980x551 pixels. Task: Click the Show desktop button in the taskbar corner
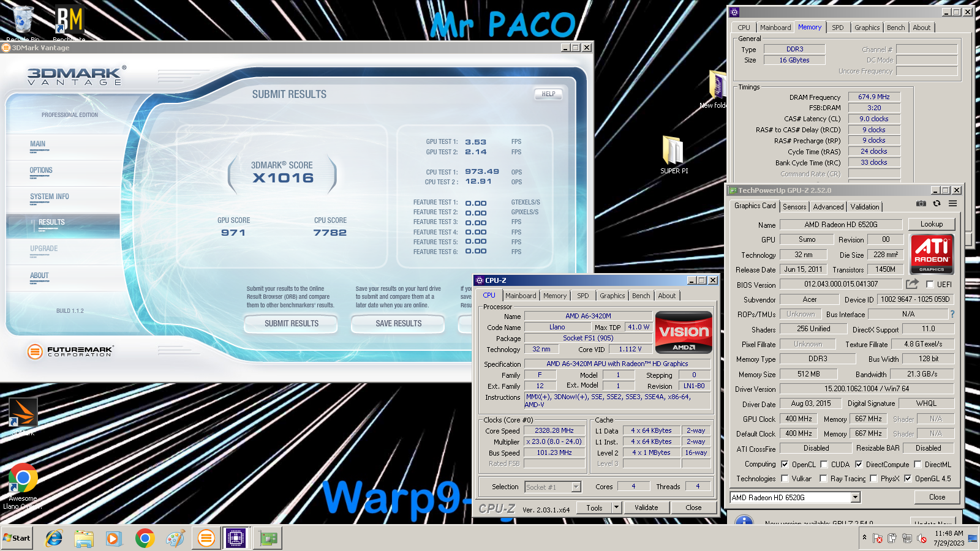973,538
